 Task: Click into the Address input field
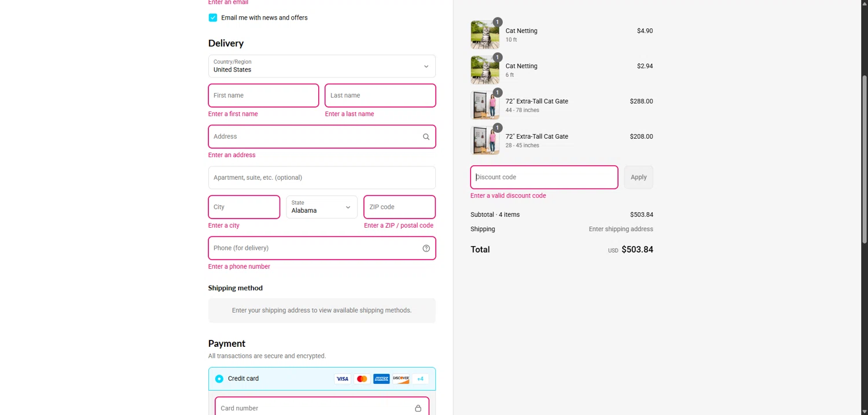(x=322, y=137)
